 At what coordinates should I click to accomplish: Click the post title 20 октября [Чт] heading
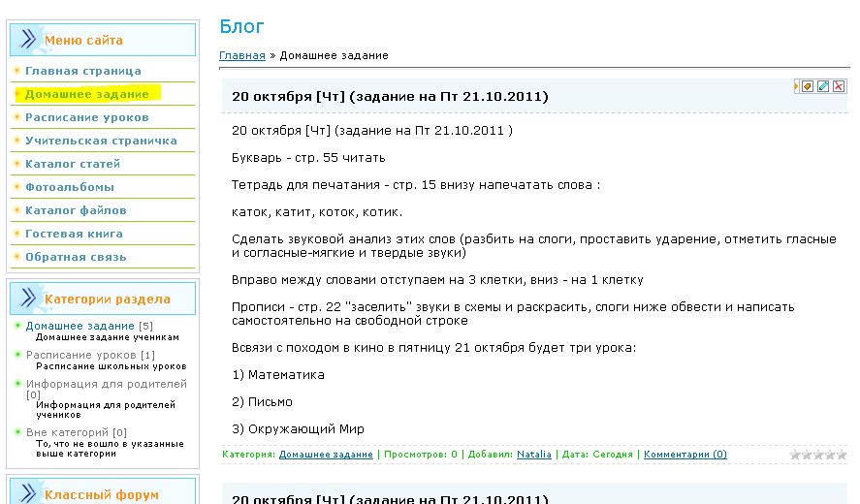coord(390,97)
